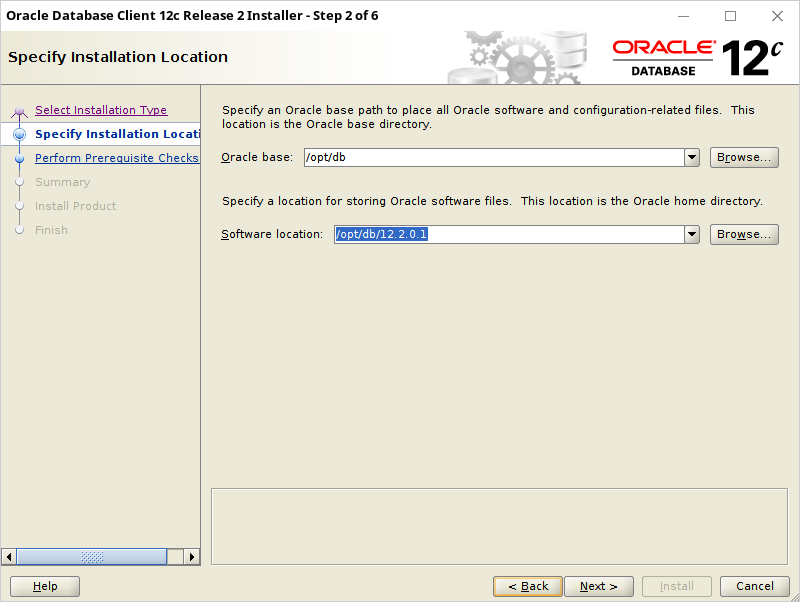Click the "Software location:" label
Image resolution: width=800 pixels, height=602 pixels.
click(x=272, y=235)
